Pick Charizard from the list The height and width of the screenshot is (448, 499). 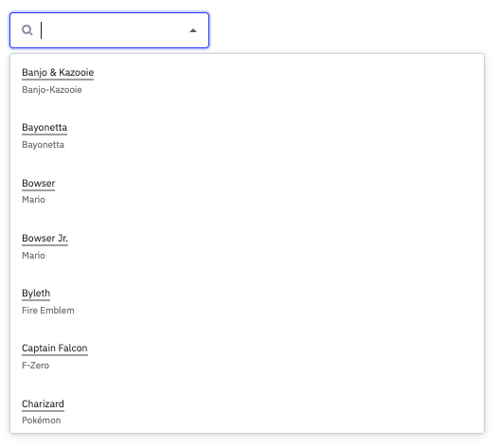click(x=43, y=404)
